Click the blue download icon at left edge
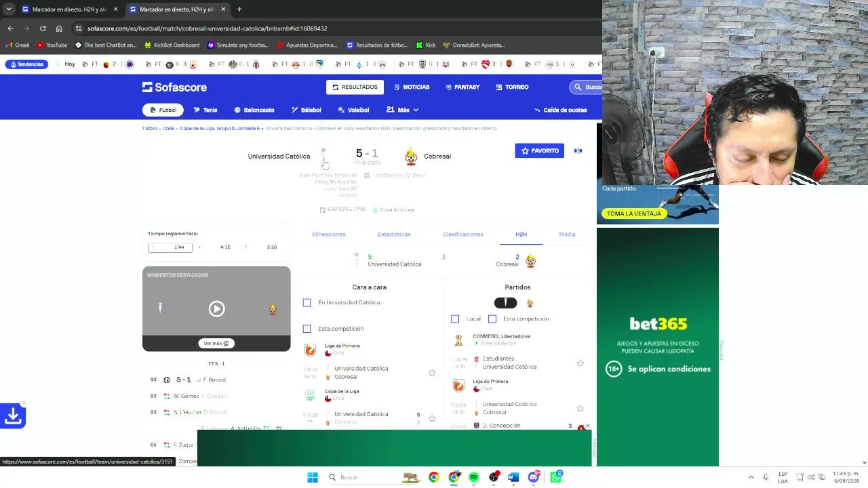868x488 pixels. (13, 416)
